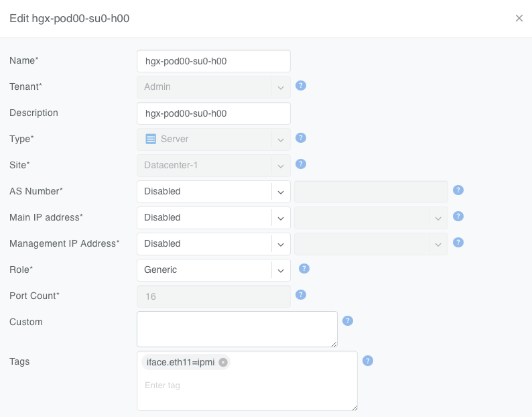Remove the iface.eth11=ipmi tag
Viewport: 532px width, 417px height.
(223, 363)
